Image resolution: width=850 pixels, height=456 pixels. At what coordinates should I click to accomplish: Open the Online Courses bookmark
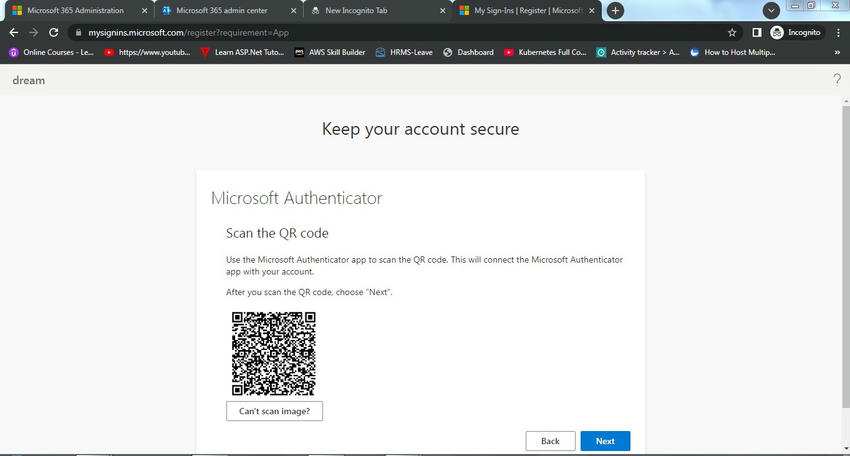tap(51, 52)
